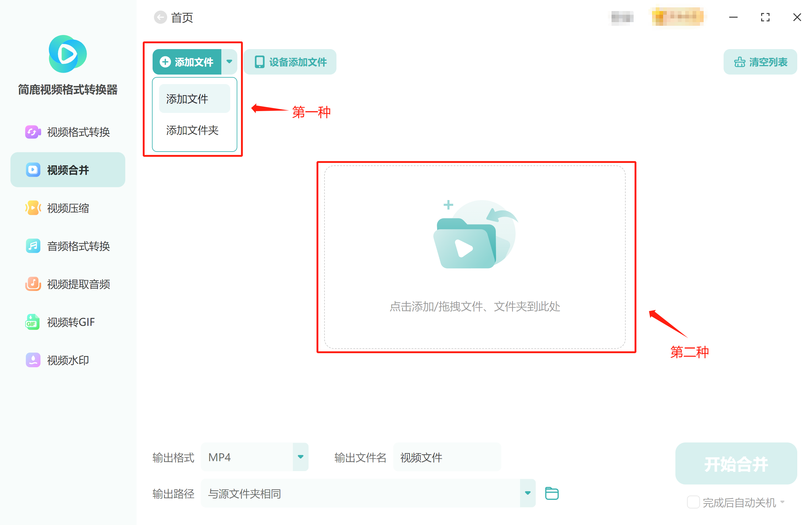Open the 视频合并 feature
Image resolution: width=812 pixels, height=525 pixels.
[x=68, y=169]
